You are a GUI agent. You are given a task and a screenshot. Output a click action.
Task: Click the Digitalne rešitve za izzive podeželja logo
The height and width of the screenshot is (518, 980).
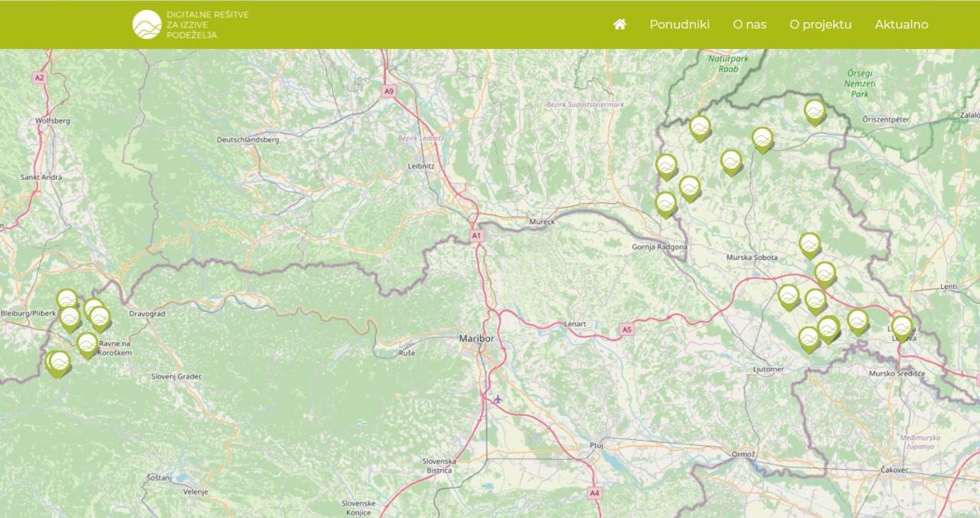pyautogui.click(x=191, y=25)
